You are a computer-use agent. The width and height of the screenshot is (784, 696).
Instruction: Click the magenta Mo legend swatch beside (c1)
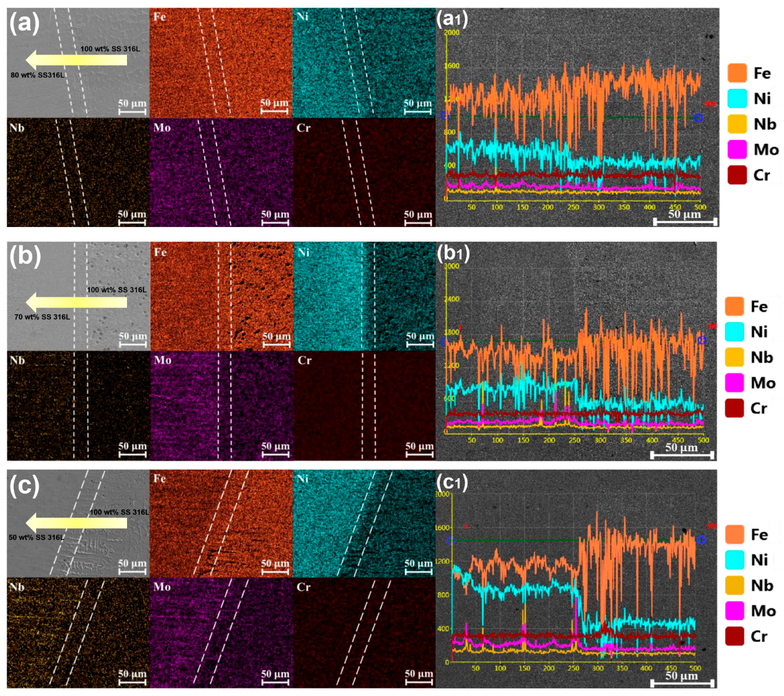tap(734, 611)
